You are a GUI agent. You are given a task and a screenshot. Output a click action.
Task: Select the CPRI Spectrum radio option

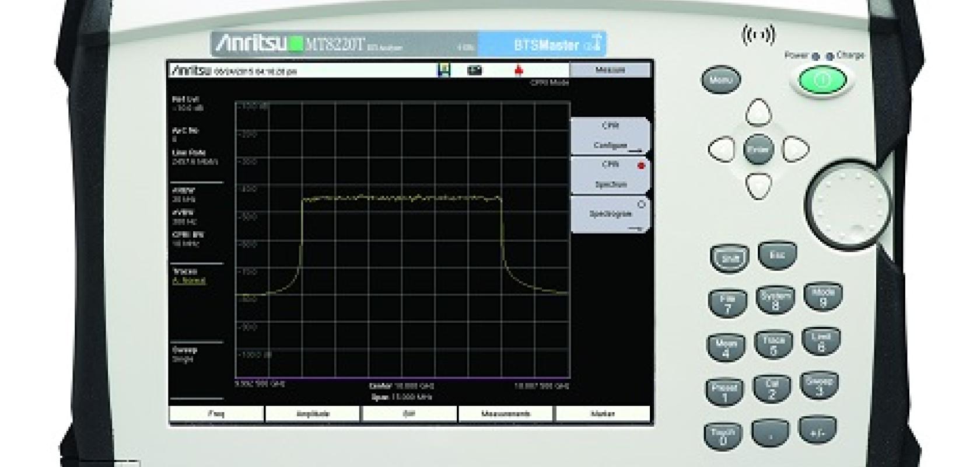tap(610, 175)
